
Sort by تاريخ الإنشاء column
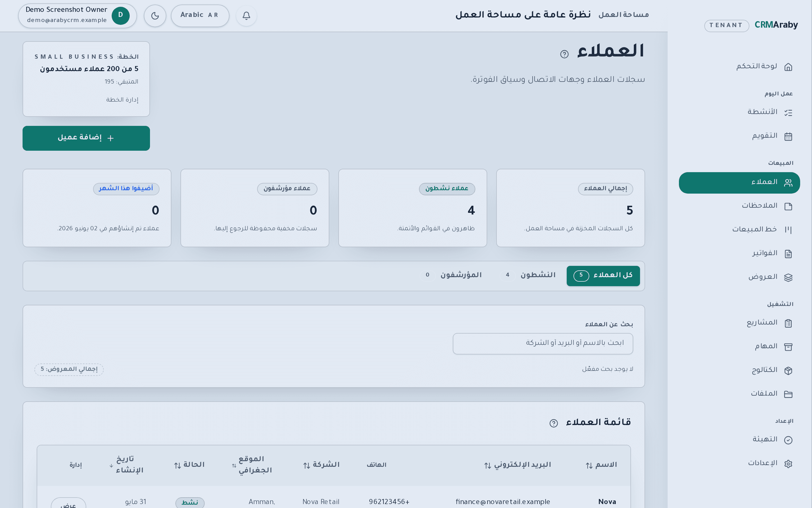click(x=127, y=465)
